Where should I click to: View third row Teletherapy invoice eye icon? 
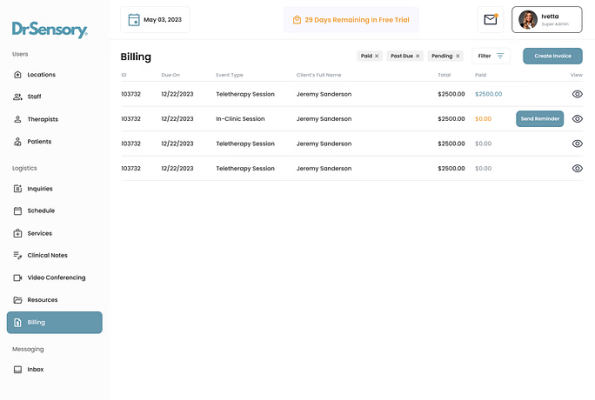tap(577, 143)
